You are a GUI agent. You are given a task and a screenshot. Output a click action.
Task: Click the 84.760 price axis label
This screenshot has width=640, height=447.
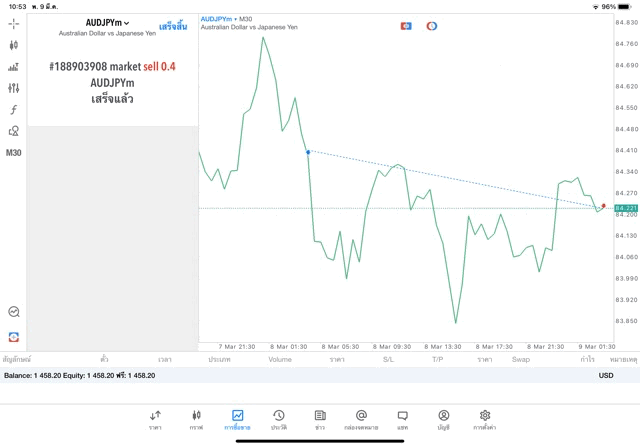627,44
